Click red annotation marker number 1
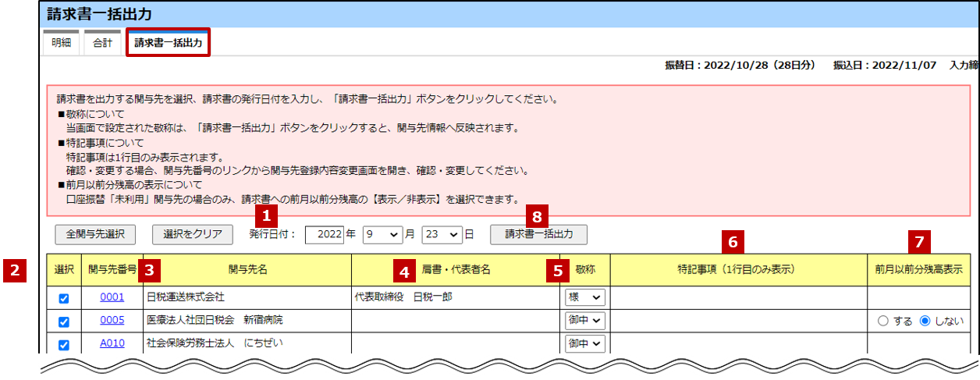 (x=268, y=215)
